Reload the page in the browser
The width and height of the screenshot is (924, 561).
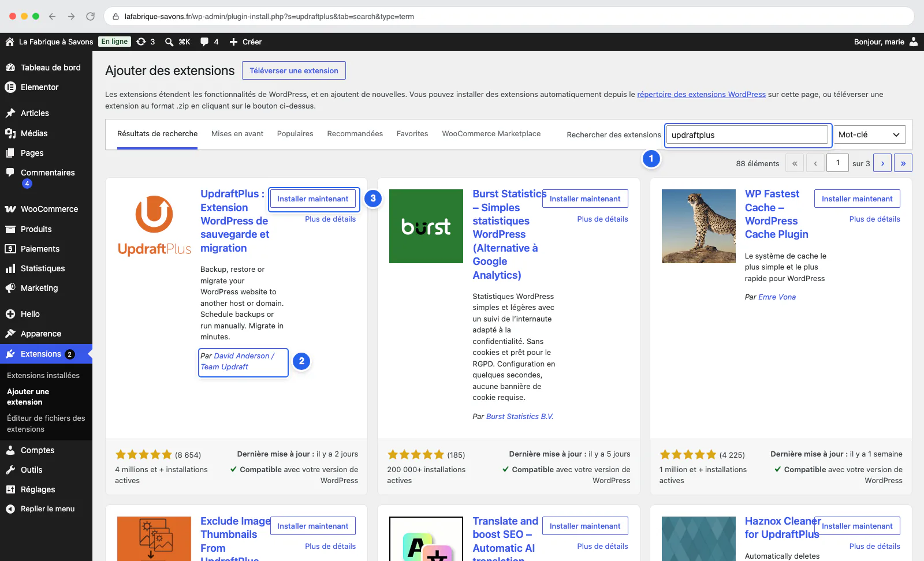tap(90, 16)
